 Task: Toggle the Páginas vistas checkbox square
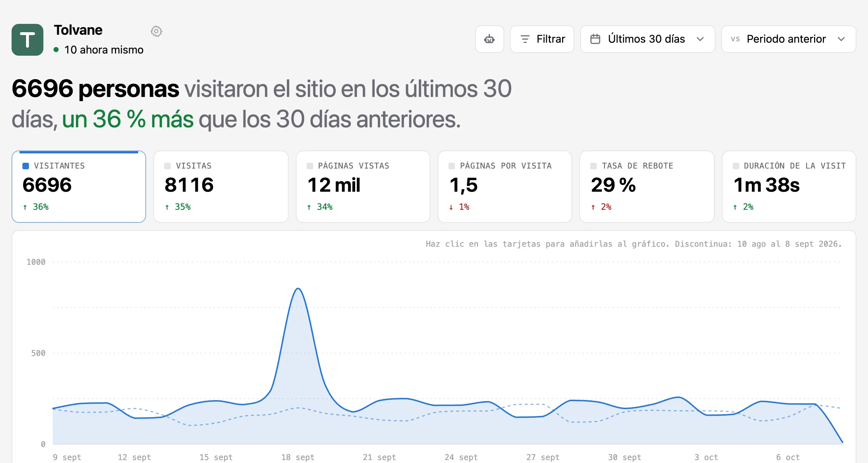pos(310,166)
